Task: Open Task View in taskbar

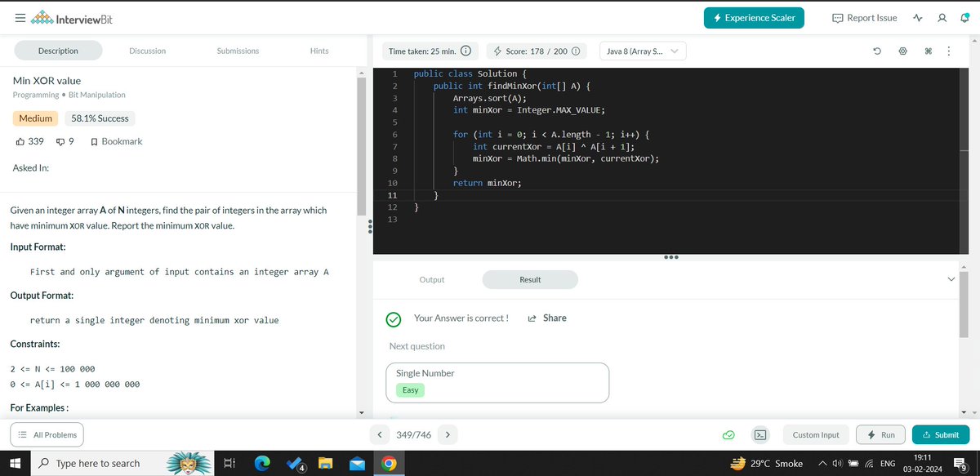Action: pyautogui.click(x=229, y=463)
